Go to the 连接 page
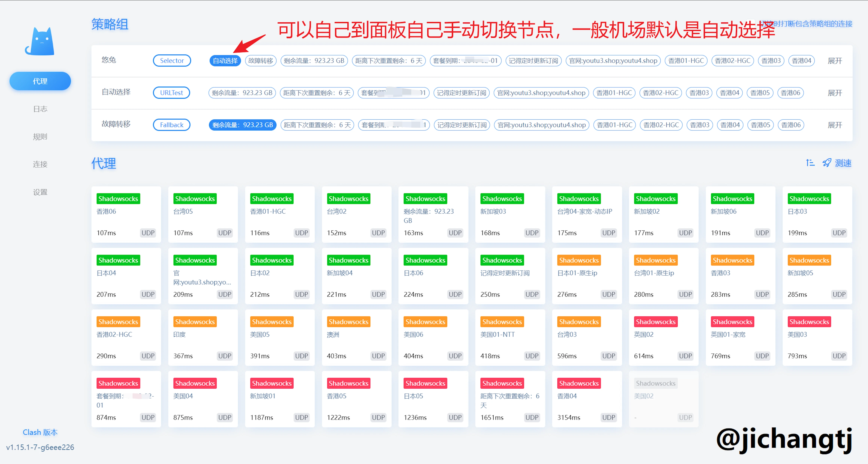 pos(40,164)
